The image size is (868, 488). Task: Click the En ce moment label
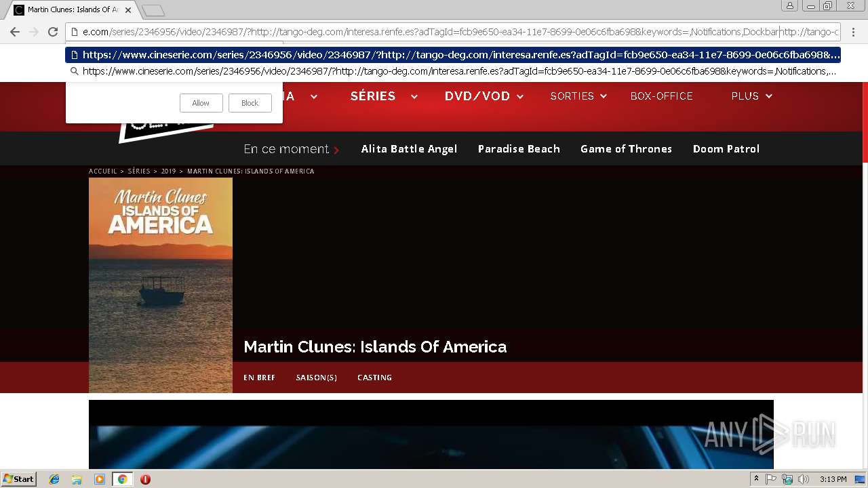point(286,149)
